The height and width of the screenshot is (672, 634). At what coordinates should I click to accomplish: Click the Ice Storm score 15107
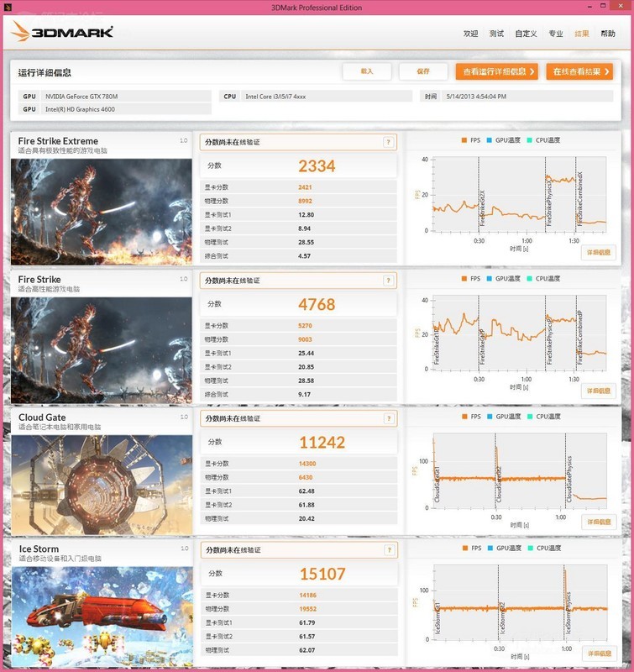click(322, 575)
